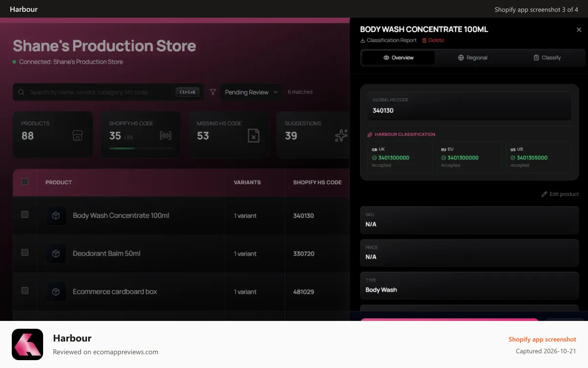
Task: Click the search magnifier icon
Action: (21, 92)
